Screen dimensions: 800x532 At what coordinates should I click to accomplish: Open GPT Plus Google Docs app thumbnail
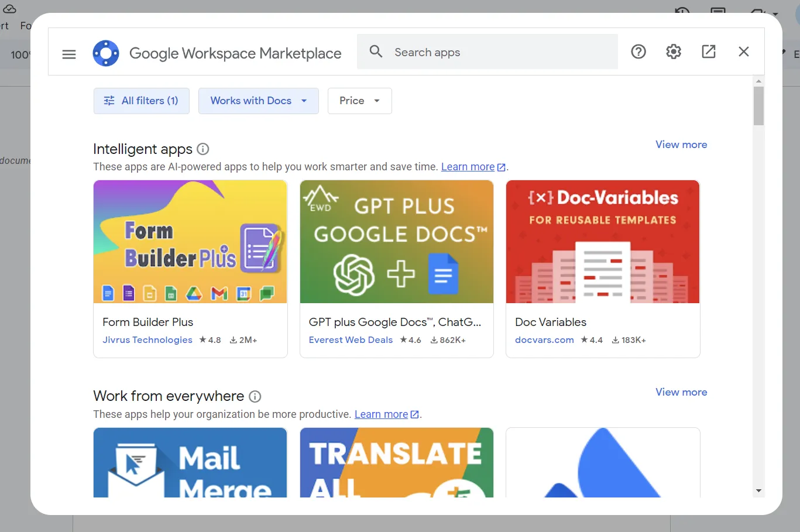tap(397, 242)
